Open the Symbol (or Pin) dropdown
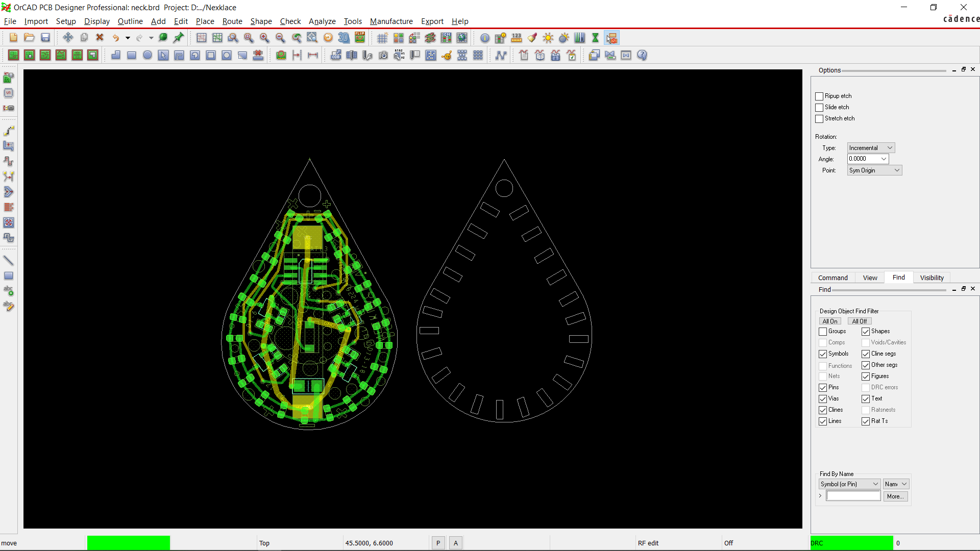Screen dimensions: 980x551 tap(850, 484)
